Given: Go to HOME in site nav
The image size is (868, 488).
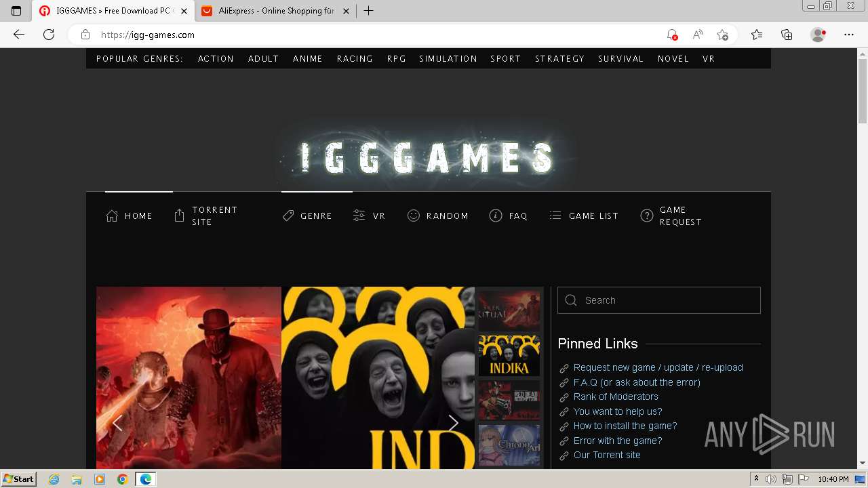Looking at the screenshot, I should (129, 216).
